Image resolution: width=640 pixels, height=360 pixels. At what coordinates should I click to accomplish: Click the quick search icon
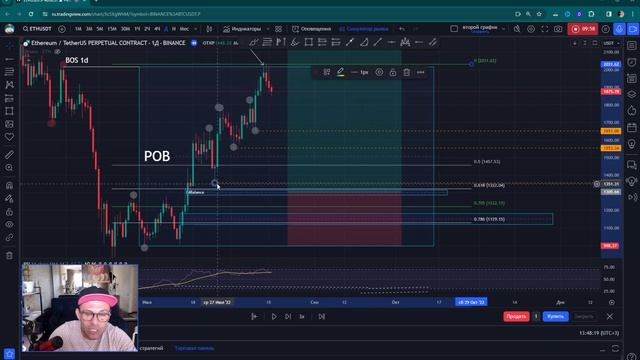pyautogui.click(x=517, y=29)
